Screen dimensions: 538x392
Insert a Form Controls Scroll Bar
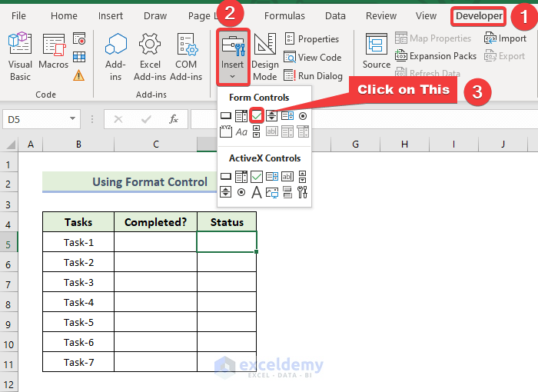[256, 131]
